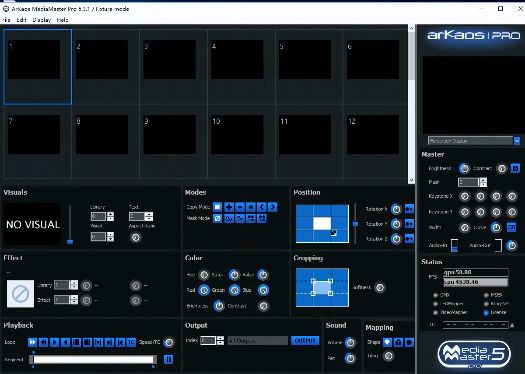Viewport: 525px width, 374px height.
Task: Choose the first Mask Mode icon
Action: (x=218, y=219)
